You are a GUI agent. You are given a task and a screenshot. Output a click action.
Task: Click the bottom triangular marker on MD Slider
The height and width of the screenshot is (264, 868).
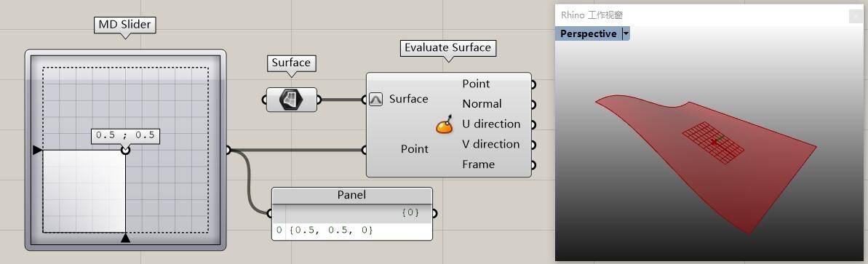(126, 238)
